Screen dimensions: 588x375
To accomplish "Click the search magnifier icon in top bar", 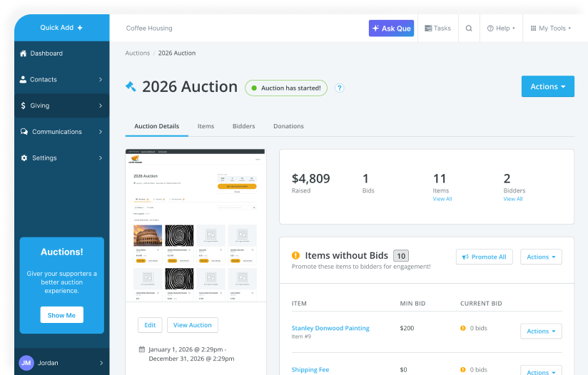I will tap(469, 29).
